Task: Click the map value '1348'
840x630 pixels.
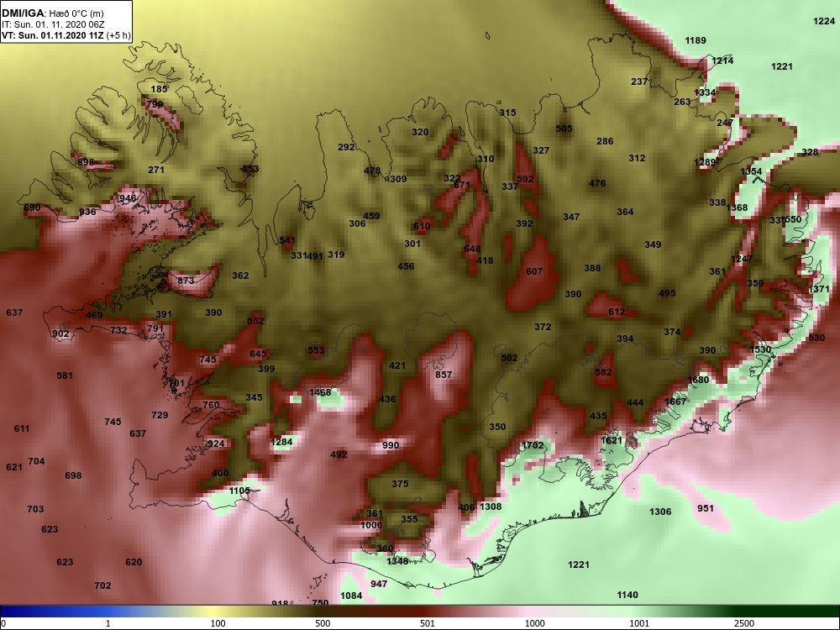Action: tap(397, 561)
